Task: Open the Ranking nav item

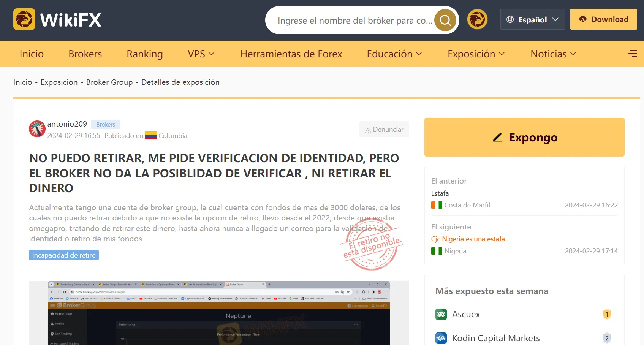Action: tap(145, 54)
